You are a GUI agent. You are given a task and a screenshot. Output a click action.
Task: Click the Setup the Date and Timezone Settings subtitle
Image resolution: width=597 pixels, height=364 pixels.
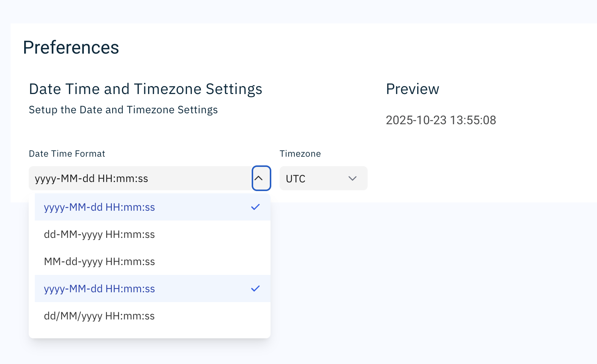pos(123,110)
